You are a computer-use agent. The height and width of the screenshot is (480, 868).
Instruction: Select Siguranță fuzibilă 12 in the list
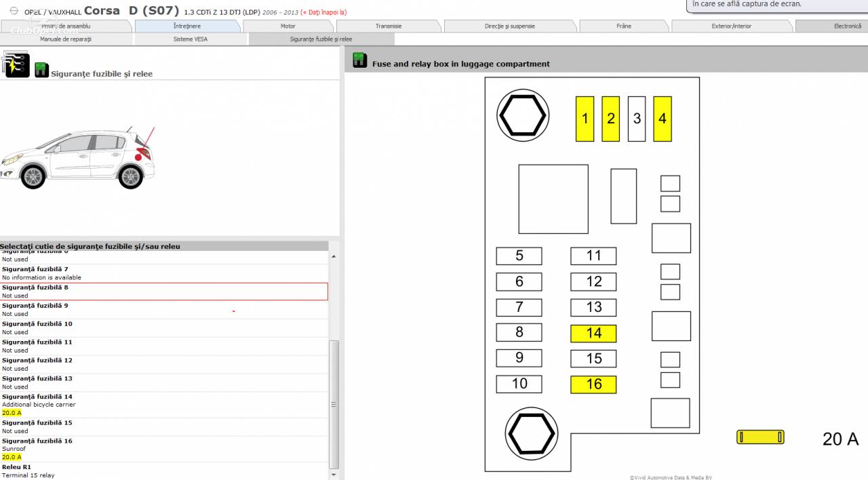164,365
